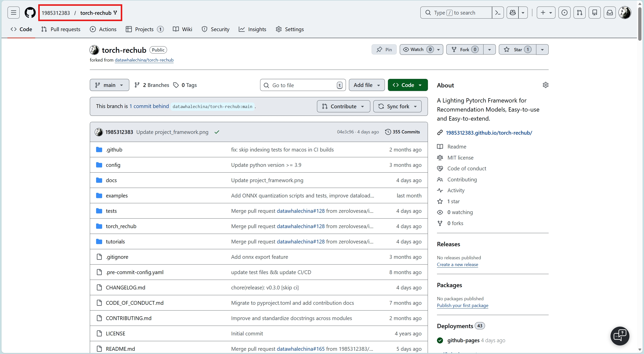Open the pull requests header icon

[580, 13]
